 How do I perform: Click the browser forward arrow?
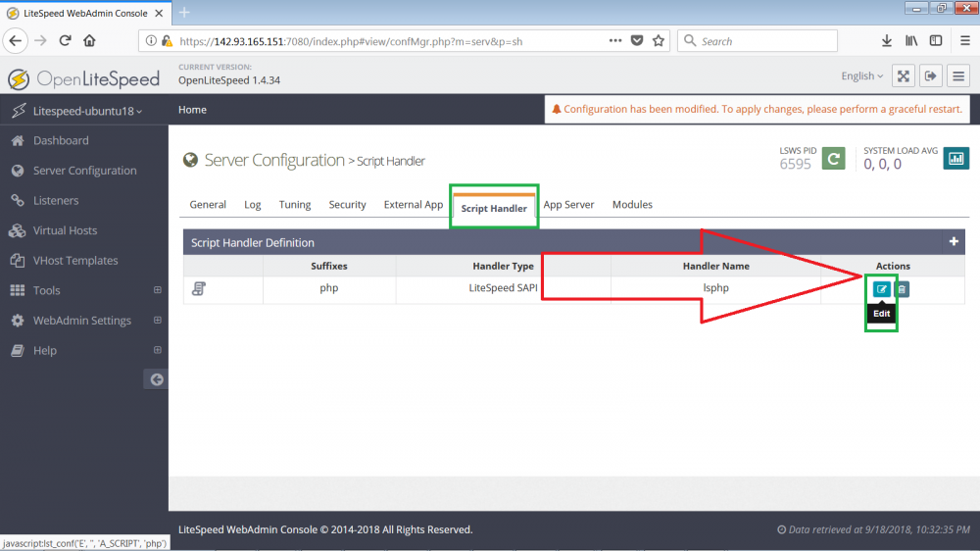[x=40, y=41]
